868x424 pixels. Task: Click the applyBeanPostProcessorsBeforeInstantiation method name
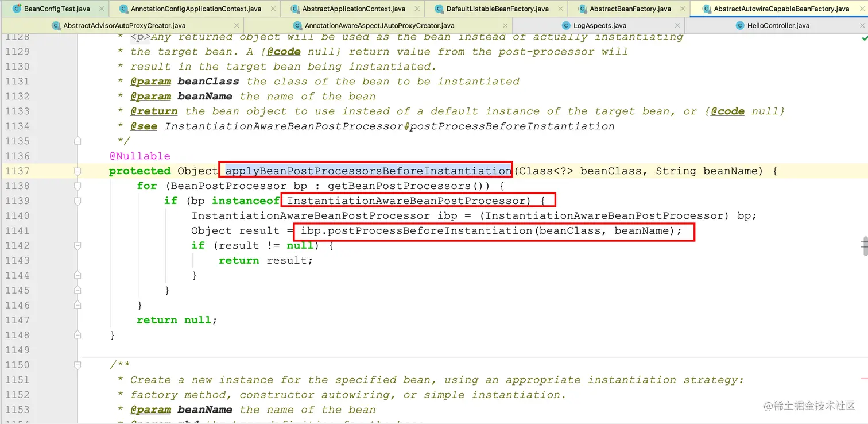[368, 171]
